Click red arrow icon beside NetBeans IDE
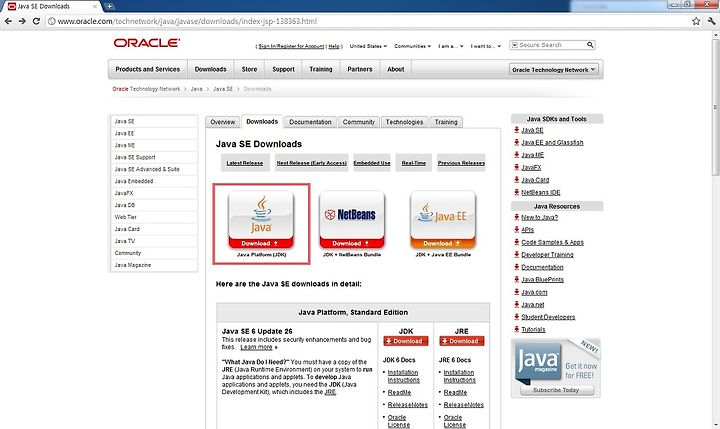 pos(517,192)
